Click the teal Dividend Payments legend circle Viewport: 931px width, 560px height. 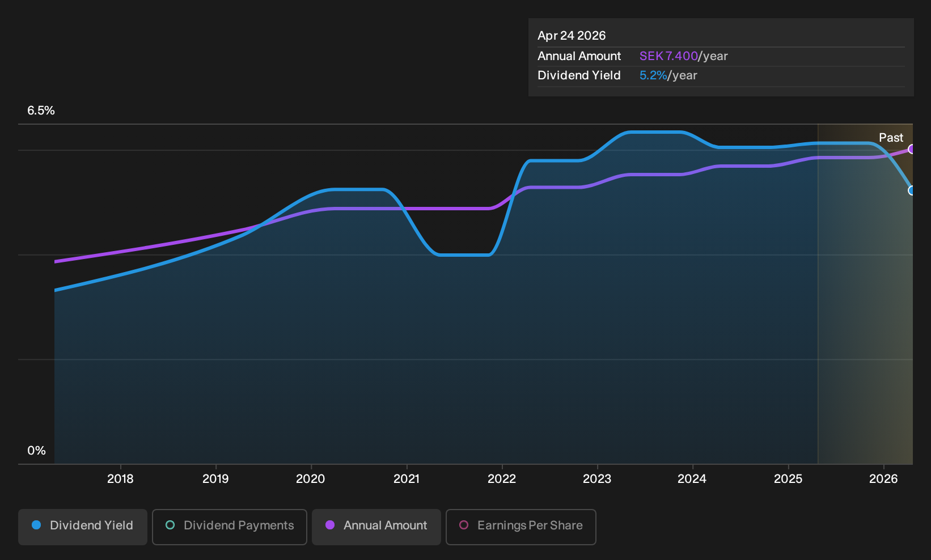pyautogui.click(x=170, y=525)
